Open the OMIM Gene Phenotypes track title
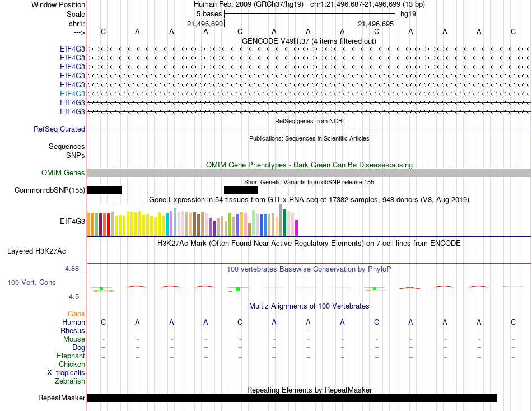The image size is (532, 411). tap(309, 165)
